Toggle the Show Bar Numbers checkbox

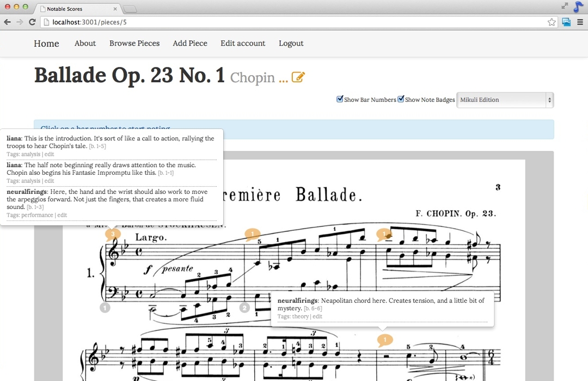pos(340,99)
